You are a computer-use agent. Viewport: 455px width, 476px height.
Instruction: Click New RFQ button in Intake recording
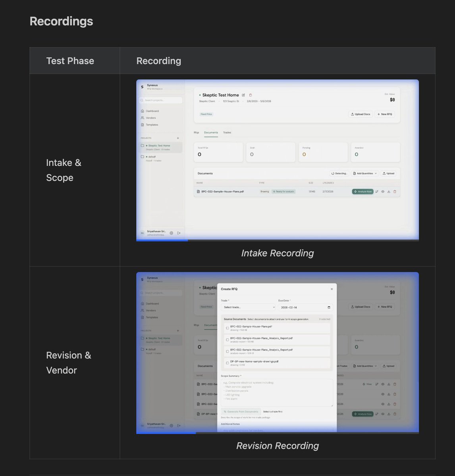tap(385, 114)
